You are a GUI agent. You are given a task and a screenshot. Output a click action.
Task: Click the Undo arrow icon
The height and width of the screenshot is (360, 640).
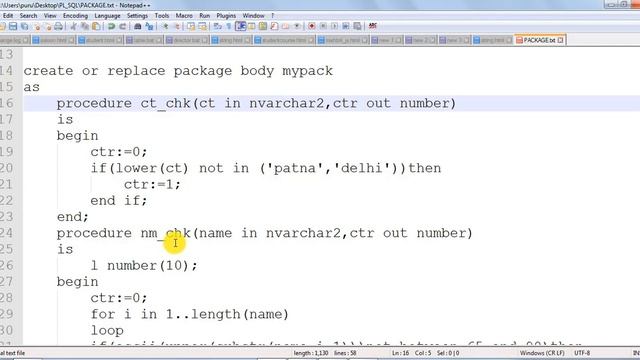(x=111, y=26)
